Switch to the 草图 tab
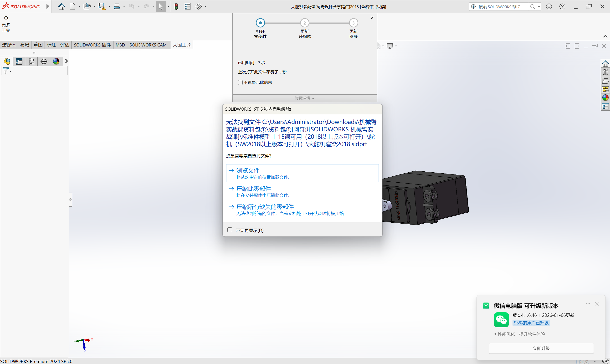The width and height of the screenshot is (610, 364). [x=38, y=45]
